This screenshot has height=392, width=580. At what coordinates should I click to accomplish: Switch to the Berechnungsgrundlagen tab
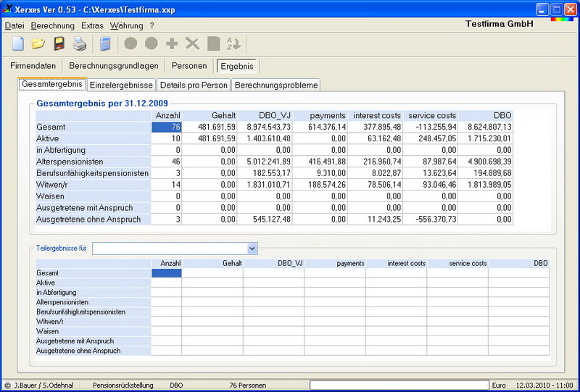(114, 66)
